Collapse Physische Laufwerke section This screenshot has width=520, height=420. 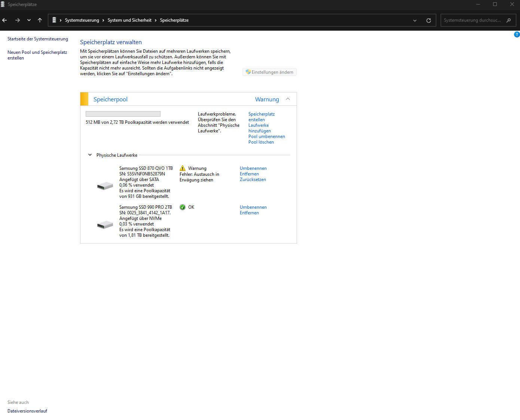click(x=90, y=155)
